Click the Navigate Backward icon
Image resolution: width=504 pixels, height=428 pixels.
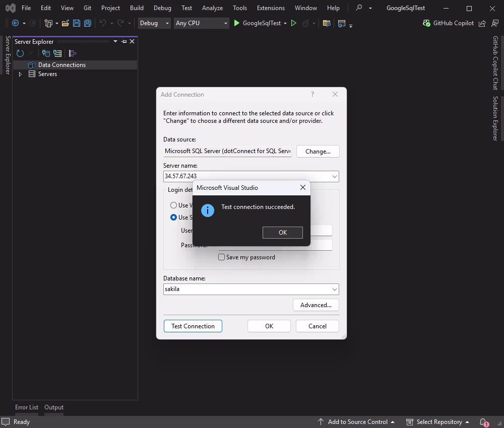click(x=15, y=23)
